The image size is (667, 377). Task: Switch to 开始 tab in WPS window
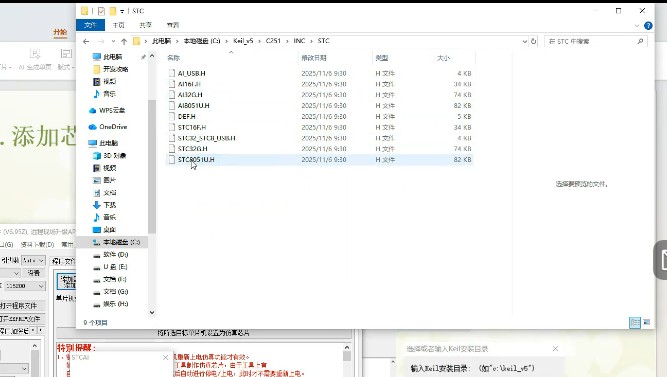(x=60, y=32)
